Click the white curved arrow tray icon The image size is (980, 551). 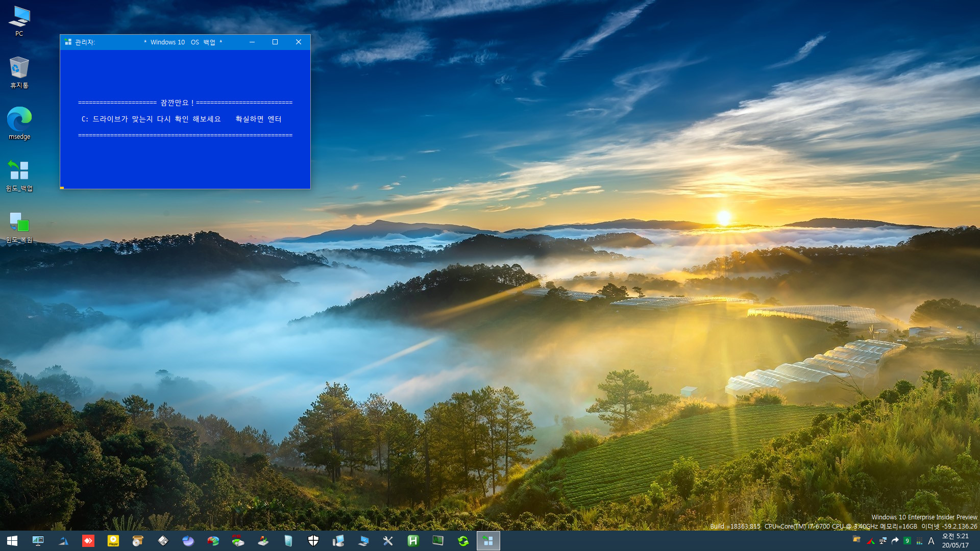point(895,541)
